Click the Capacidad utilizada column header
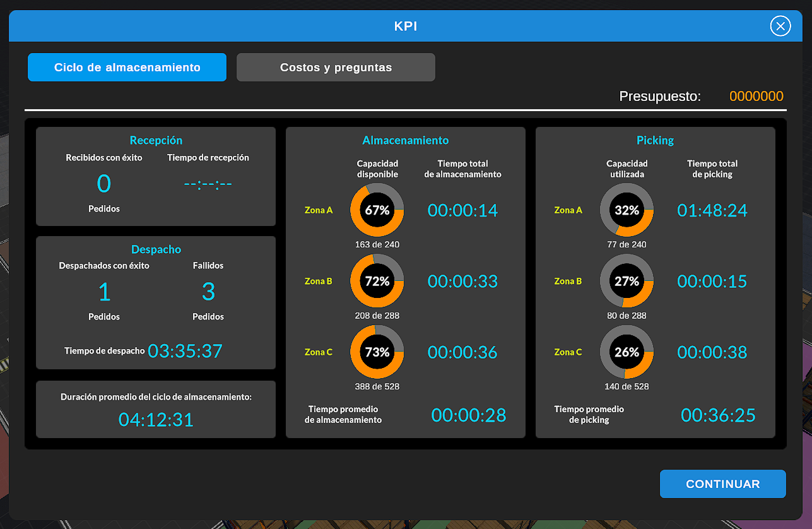The height and width of the screenshot is (529, 812). click(x=627, y=169)
